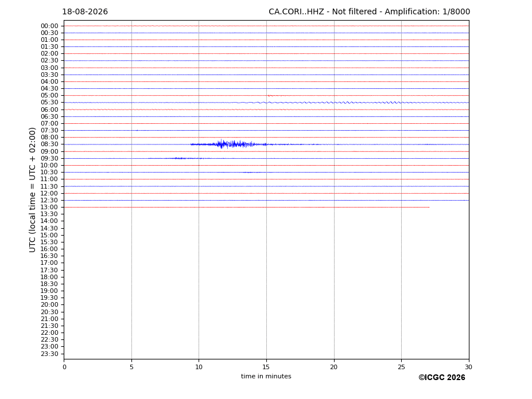Select the 00:30 time row label
This screenshot has height=399, width=532.
point(49,33)
